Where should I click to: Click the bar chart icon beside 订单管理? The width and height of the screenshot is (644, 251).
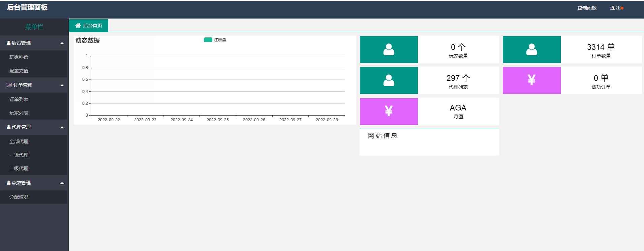(x=9, y=85)
